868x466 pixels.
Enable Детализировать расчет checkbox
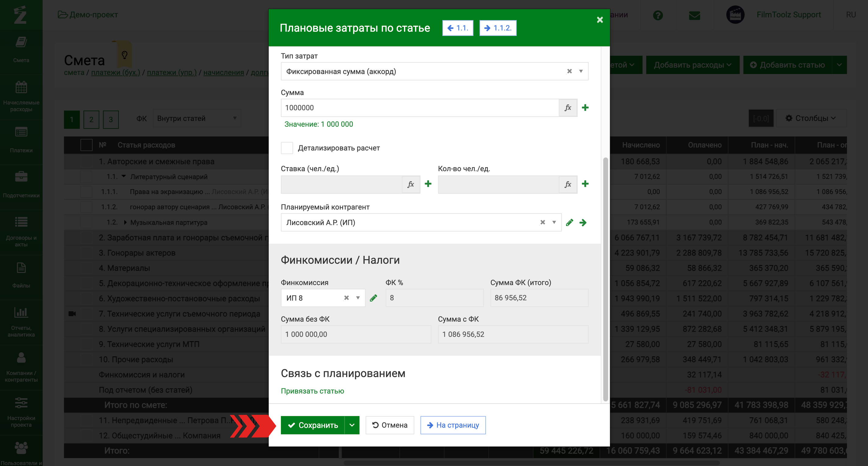[287, 148]
